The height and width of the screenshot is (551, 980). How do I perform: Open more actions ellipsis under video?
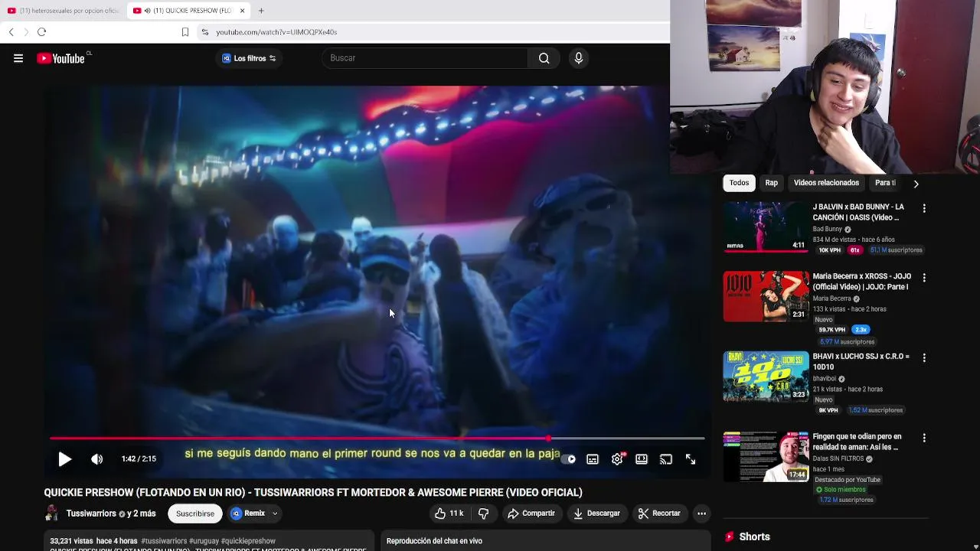tap(701, 514)
